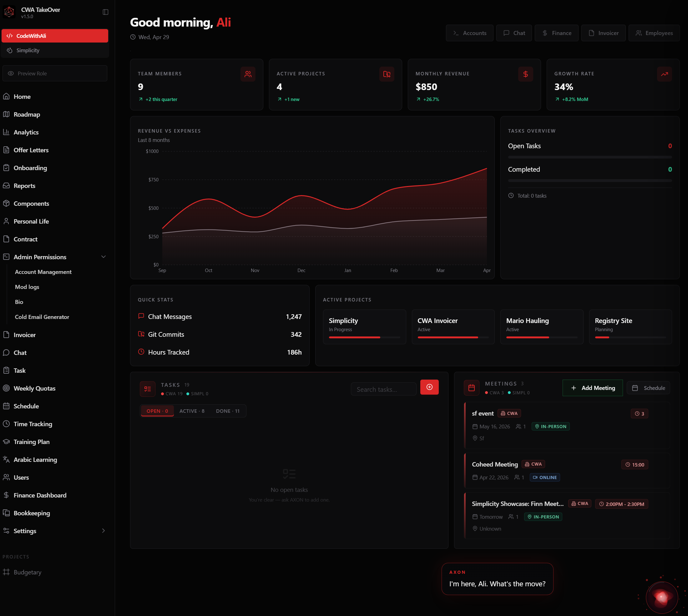Click the CWA TakeOver logo icon
The image size is (688, 616).
tap(9, 12)
